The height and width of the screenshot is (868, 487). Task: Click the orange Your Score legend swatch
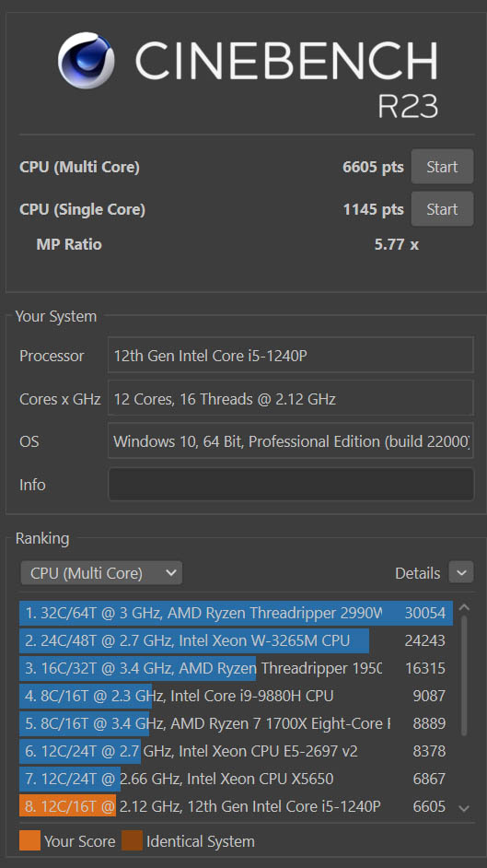29,840
